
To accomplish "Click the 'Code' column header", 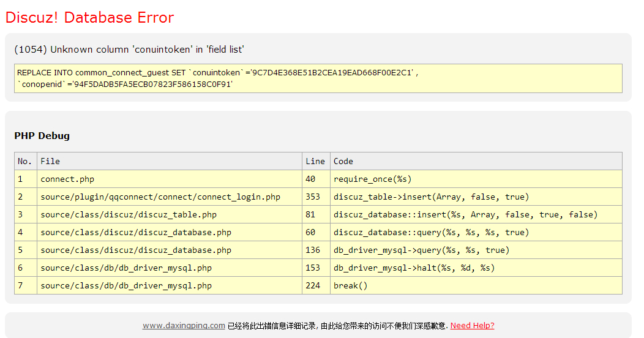I will click(x=476, y=162).
